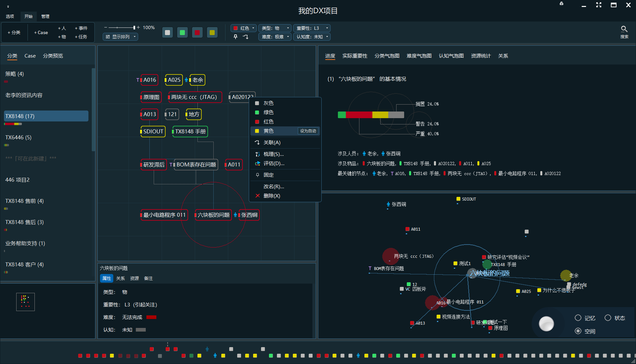Select the 空间 radio button
Image resolution: width=636 pixels, height=364 pixels.
click(578, 331)
